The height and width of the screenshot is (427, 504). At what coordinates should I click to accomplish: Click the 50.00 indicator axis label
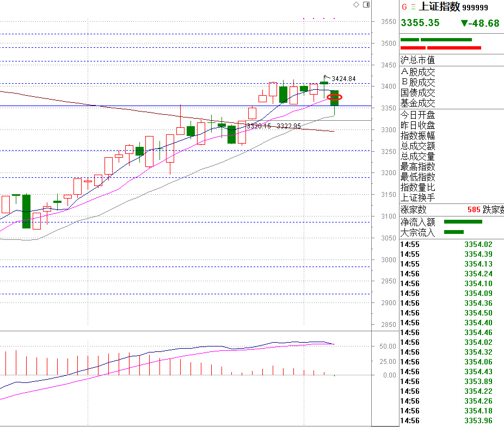(388, 346)
